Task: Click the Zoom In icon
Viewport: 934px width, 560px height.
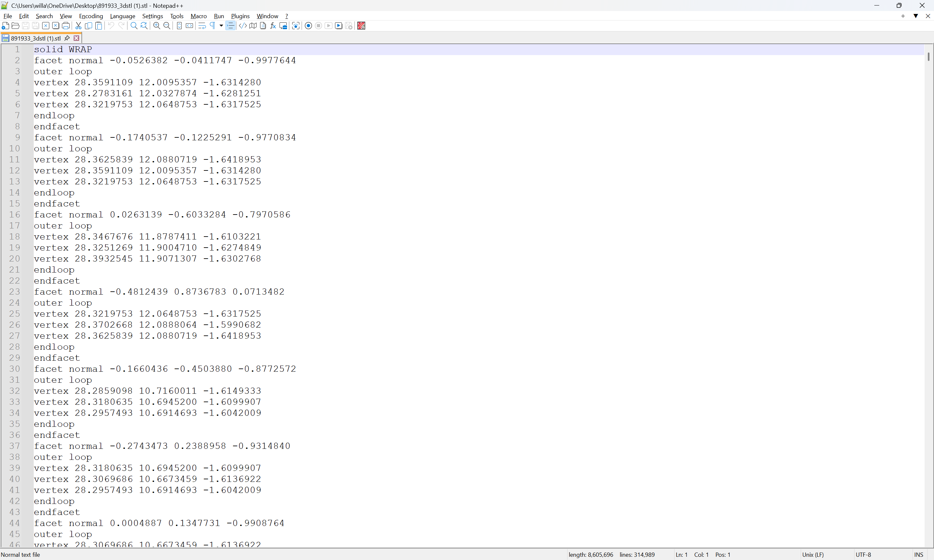Action: [x=157, y=26]
